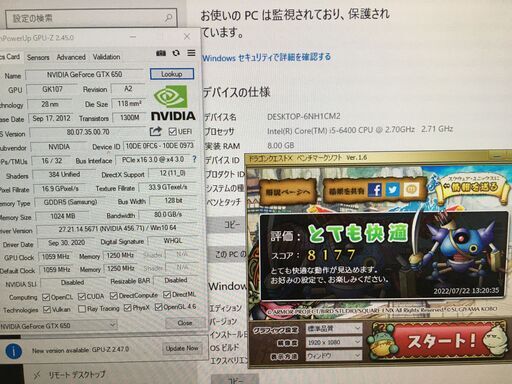Click the device name DESKTOP-6NH1CM2

click(304, 116)
